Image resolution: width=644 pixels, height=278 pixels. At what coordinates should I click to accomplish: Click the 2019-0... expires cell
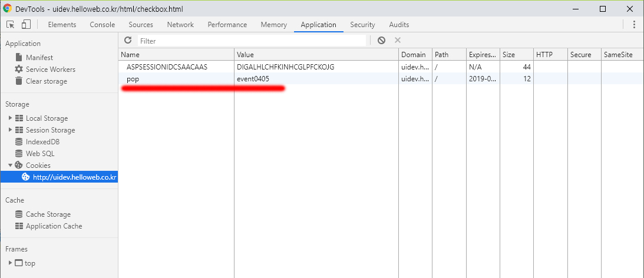(x=483, y=78)
